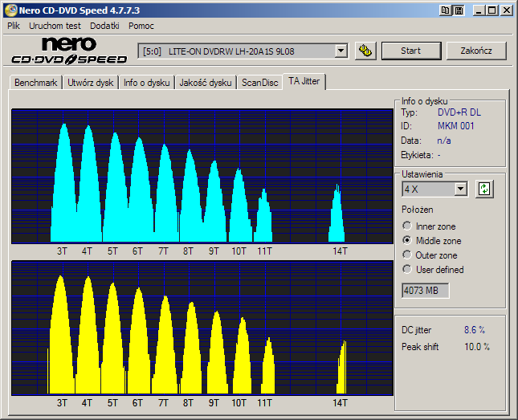Image resolution: width=518 pixels, height=420 pixels.
Task: Open the Uruchom test menu
Action: click(55, 26)
